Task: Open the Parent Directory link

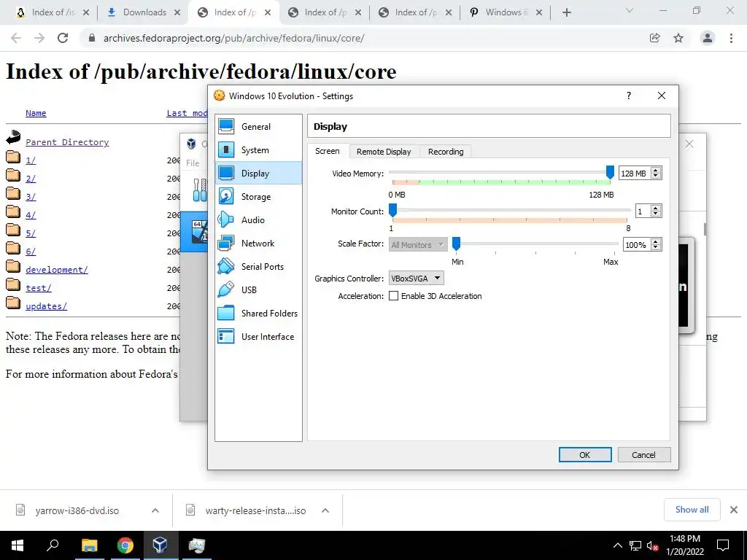Action: pos(67,142)
